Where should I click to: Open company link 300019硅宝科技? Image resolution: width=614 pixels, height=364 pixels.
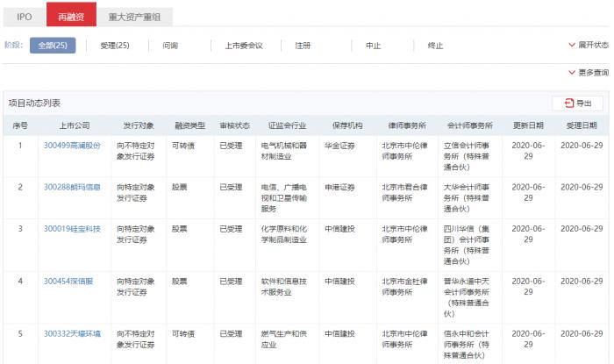(x=72, y=229)
